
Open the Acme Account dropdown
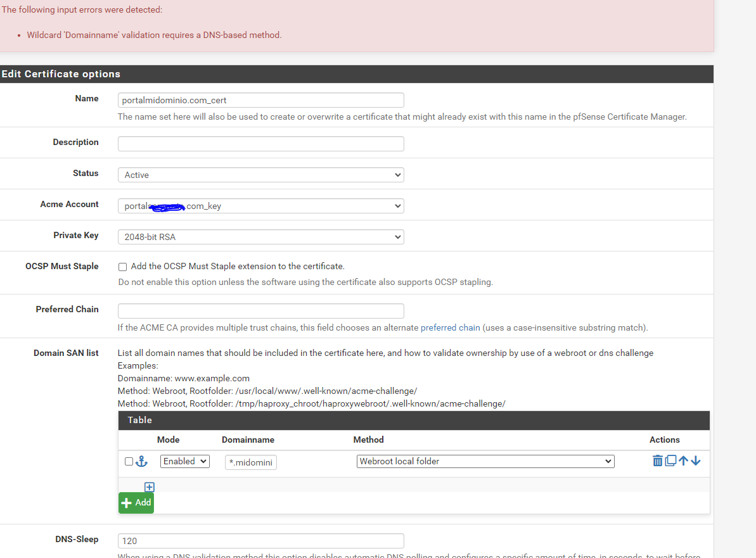tap(261, 206)
